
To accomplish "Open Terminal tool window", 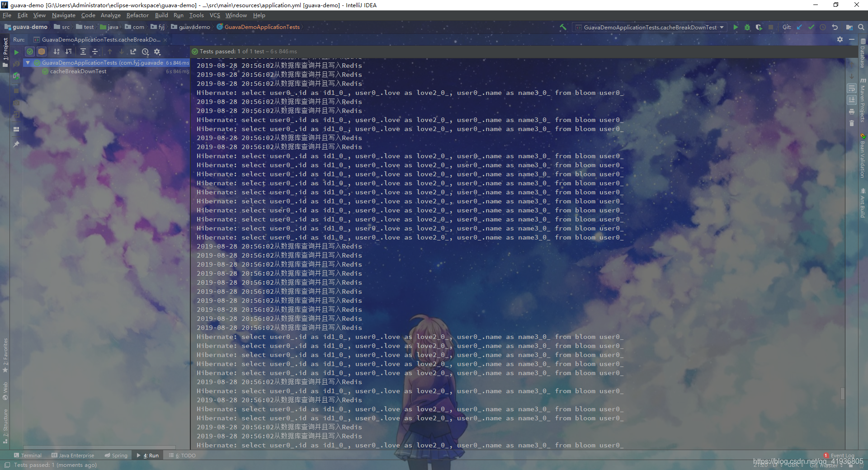I will pyautogui.click(x=28, y=456).
